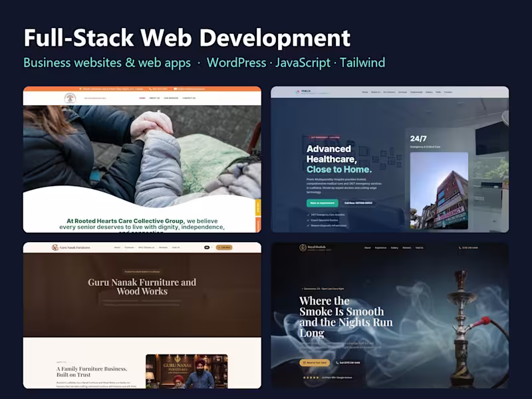Screen dimensions: 532x399
Task: Open Home in the Phelix nav bar
Action: [364, 92]
